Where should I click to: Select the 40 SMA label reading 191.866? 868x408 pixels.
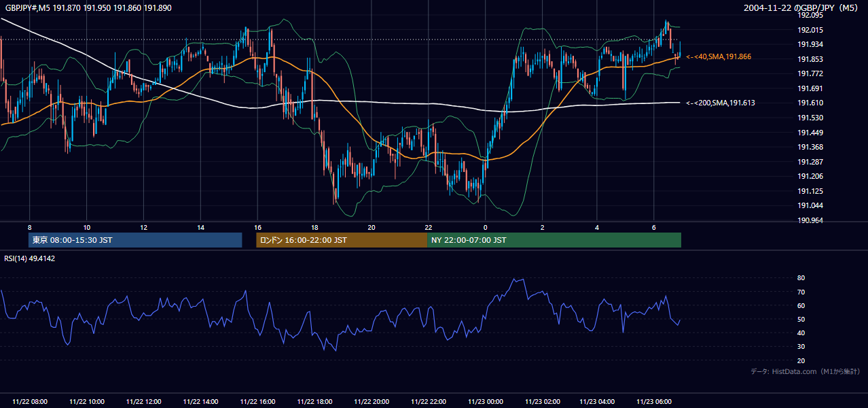(719, 56)
